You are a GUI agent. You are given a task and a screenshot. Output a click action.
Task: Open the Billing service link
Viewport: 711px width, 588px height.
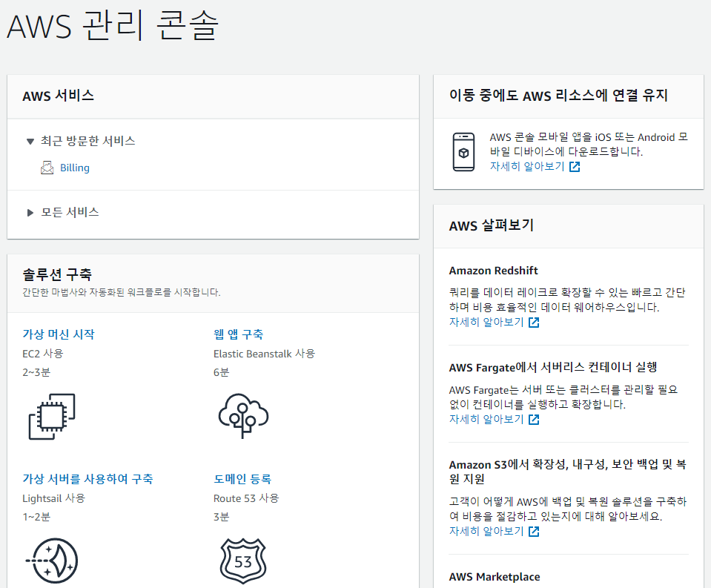point(75,168)
